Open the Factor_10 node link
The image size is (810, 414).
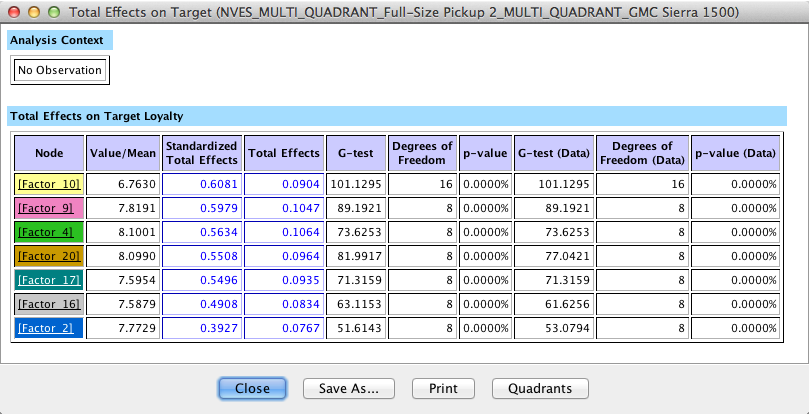click(49, 184)
